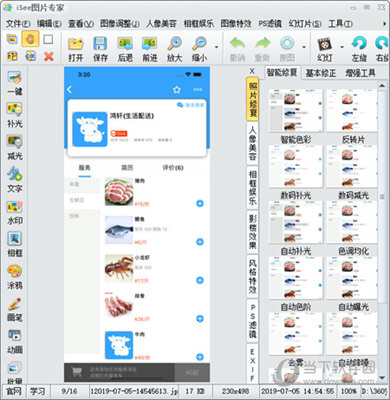Rotate image left with 左旋

coord(359,49)
